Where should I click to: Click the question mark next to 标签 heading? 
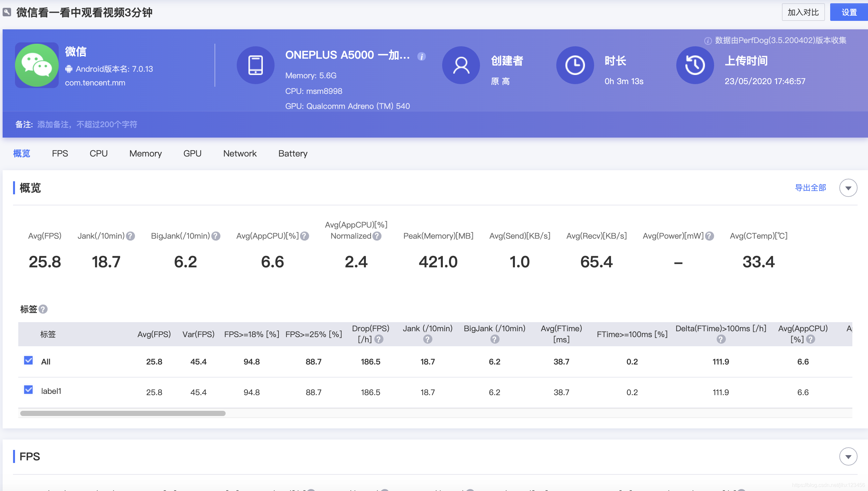point(43,309)
